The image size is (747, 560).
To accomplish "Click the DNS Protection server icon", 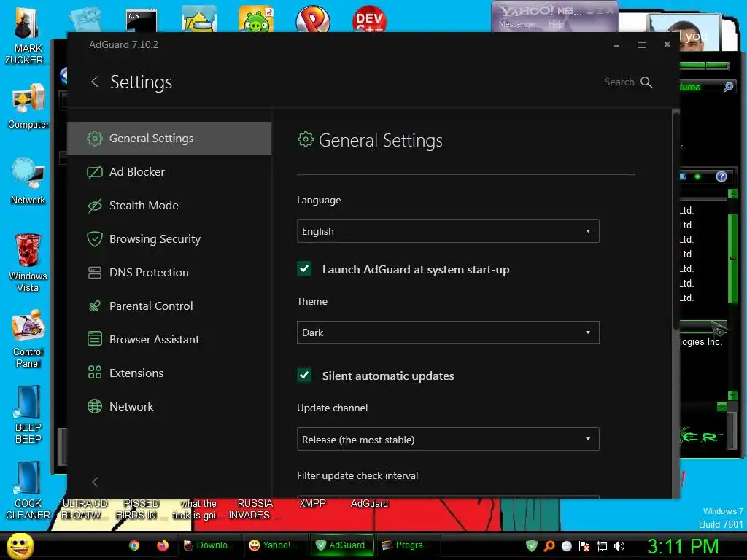I will pos(95,273).
